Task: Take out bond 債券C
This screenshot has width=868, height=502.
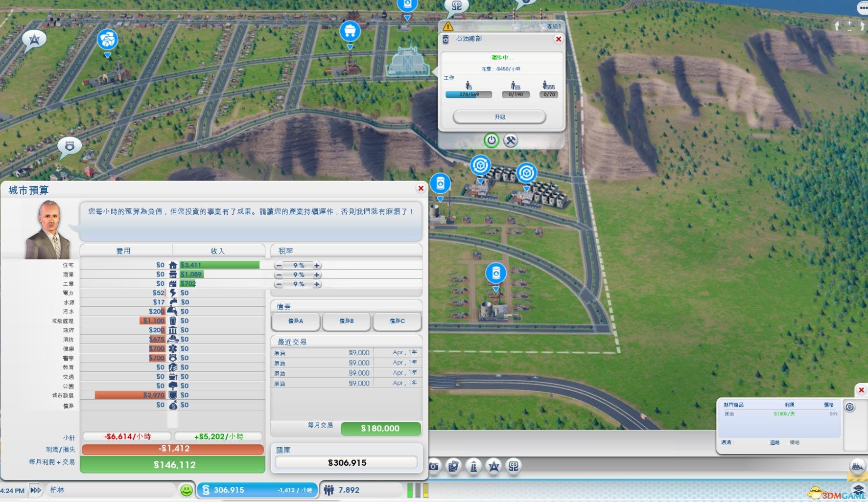Action: [397, 321]
